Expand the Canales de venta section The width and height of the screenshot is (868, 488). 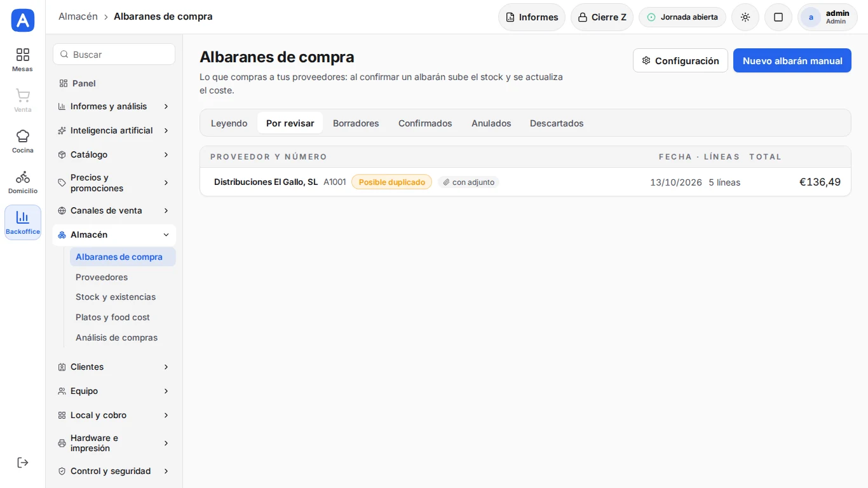click(x=114, y=210)
